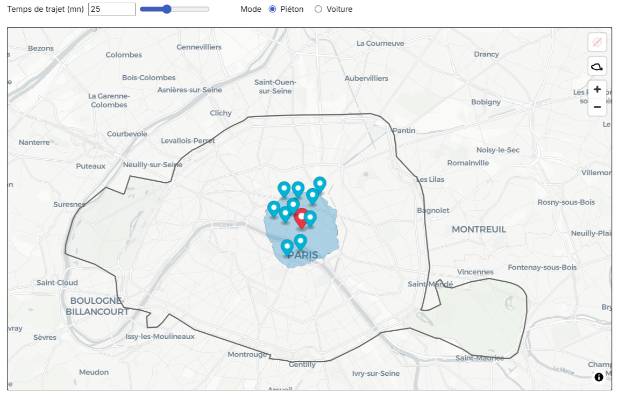640x400 pixels.
Task: Click the westernmost blue map marker
Action: tap(274, 208)
